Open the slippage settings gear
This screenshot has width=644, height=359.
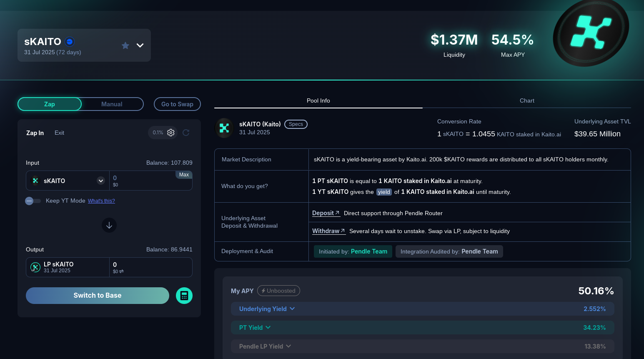(x=170, y=133)
